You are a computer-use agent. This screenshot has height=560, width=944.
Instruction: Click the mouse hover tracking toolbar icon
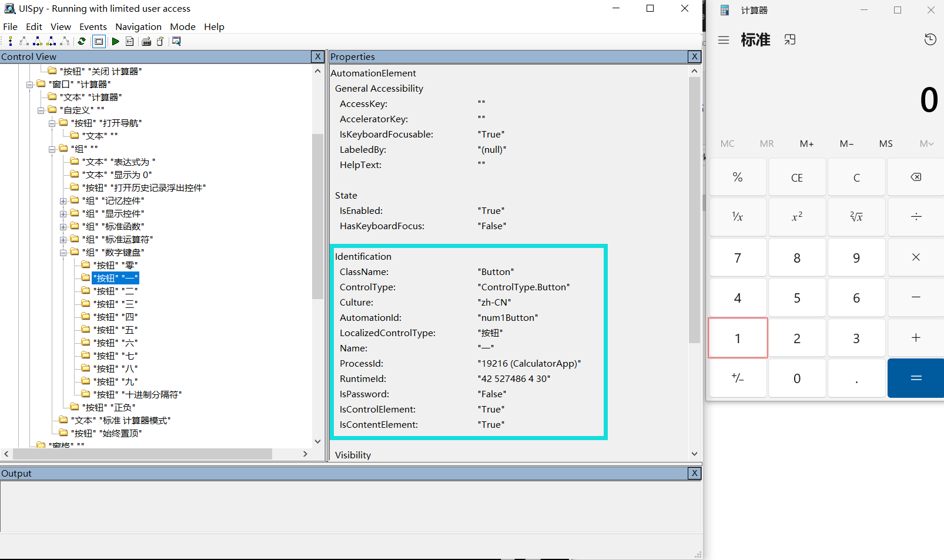(x=160, y=41)
